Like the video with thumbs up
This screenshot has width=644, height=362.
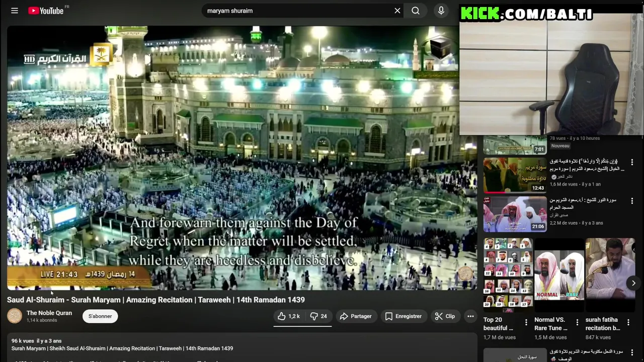point(289,316)
